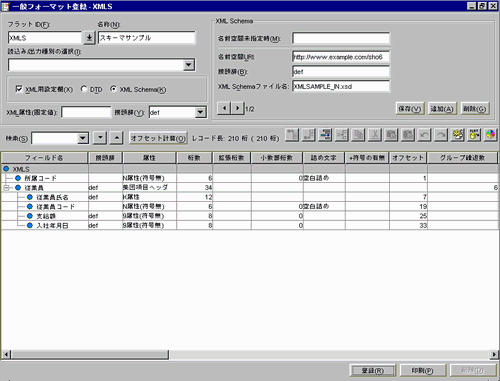500x381 pixels.
Task: Click the redo arrow toolbar icon
Action: tap(441, 135)
